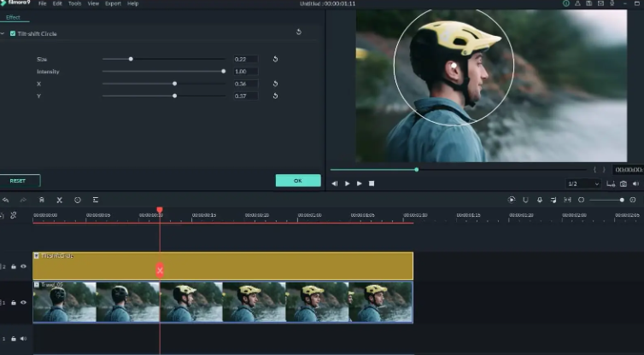Open audio mixer music note icon
Screen dimensions: 644x355
(553, 200)
